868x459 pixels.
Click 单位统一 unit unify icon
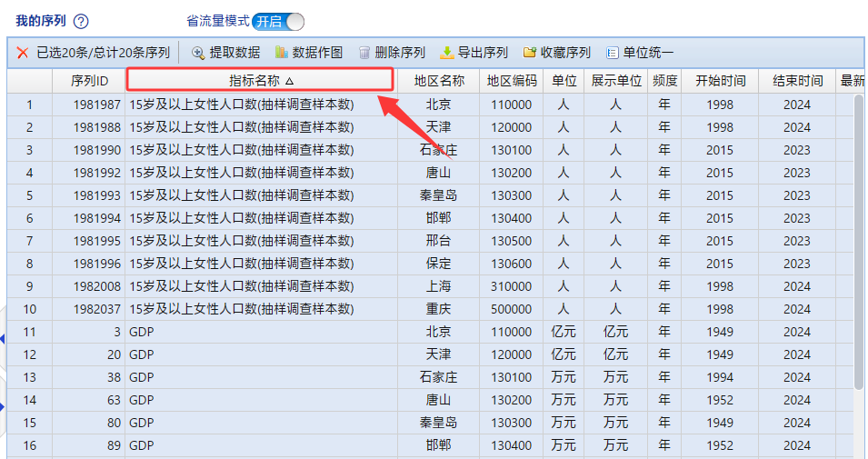[x=613, y=53]
